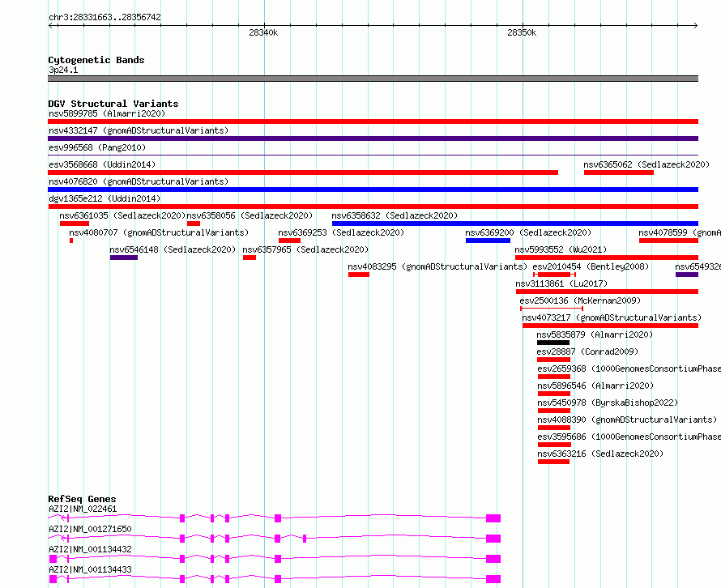This screenshot has height=588, width=721.
Task: Click the 28350k ruler position label
Action: pyautogui.click(x=522, y=32)
